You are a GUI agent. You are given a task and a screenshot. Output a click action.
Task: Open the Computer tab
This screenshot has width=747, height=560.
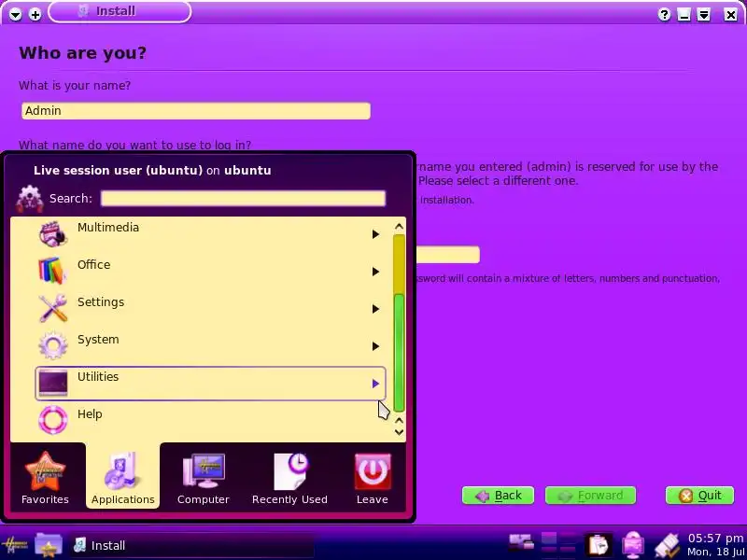204,478
